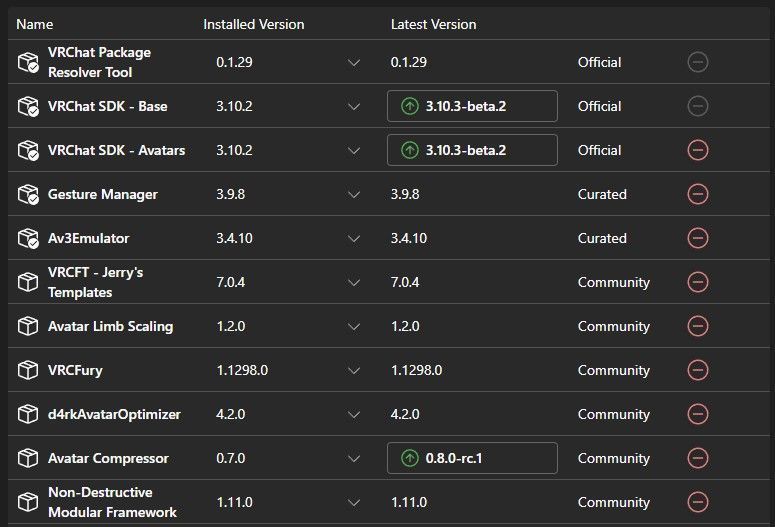Select the Av3Emulator package name
Screen dimensions: 775x527
click(x=88, y=238)
